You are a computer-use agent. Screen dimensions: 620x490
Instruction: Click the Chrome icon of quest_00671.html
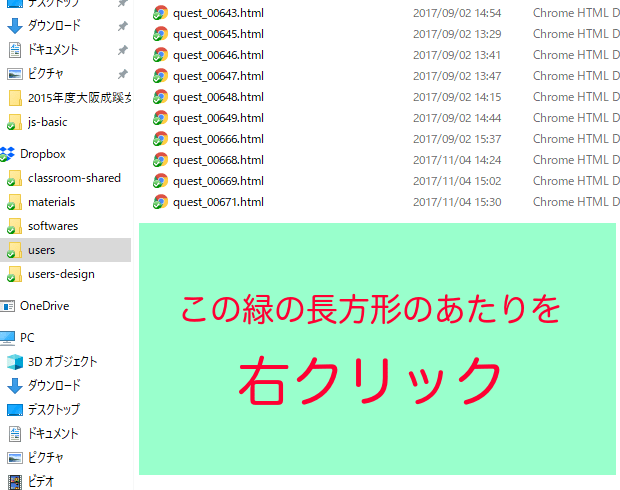click(x=160, y=202)
